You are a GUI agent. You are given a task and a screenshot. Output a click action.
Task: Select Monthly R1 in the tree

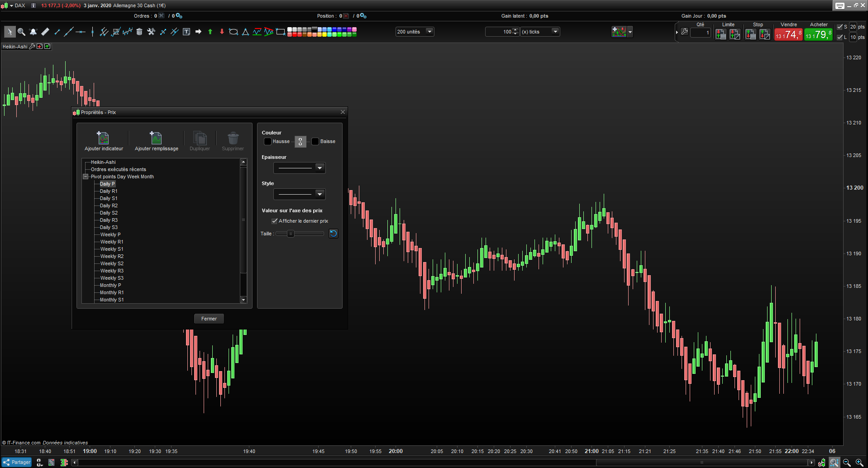click(x=112, y=292)
